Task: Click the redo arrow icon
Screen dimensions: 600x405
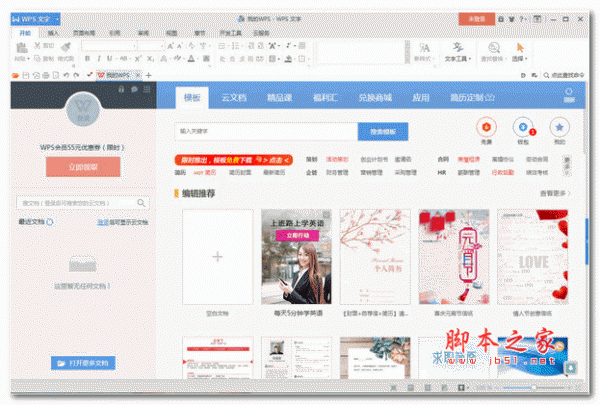Action: (76, 75)
